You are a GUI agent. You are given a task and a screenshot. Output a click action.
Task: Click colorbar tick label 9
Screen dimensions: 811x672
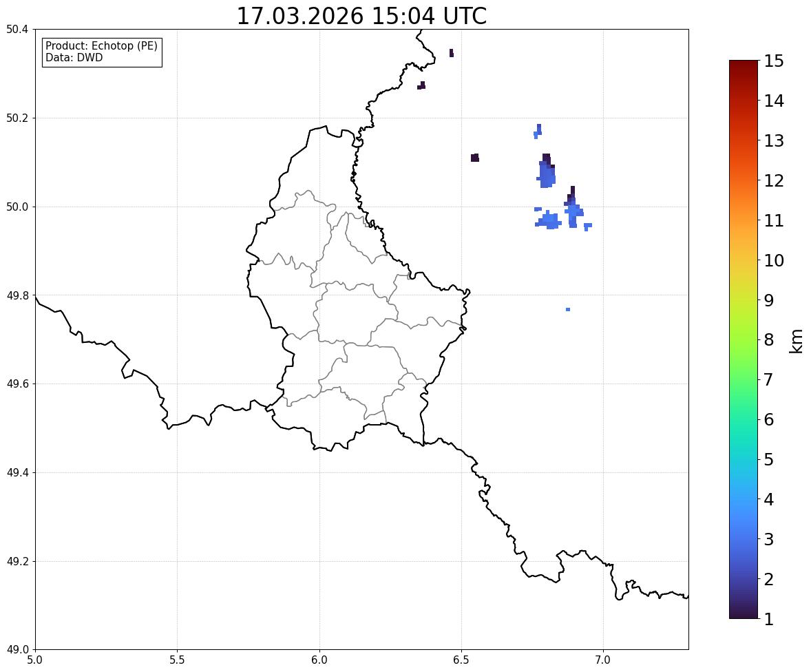click(768, 300)
